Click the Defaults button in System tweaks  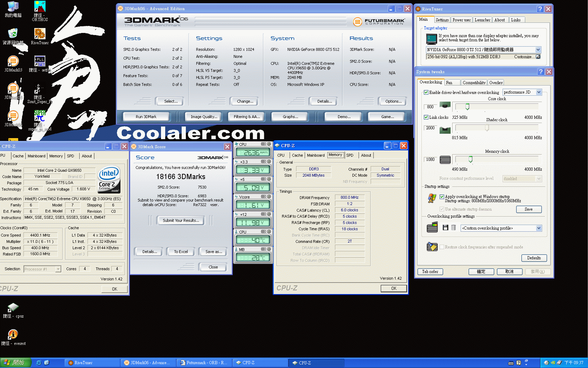[x=534, y=258]
